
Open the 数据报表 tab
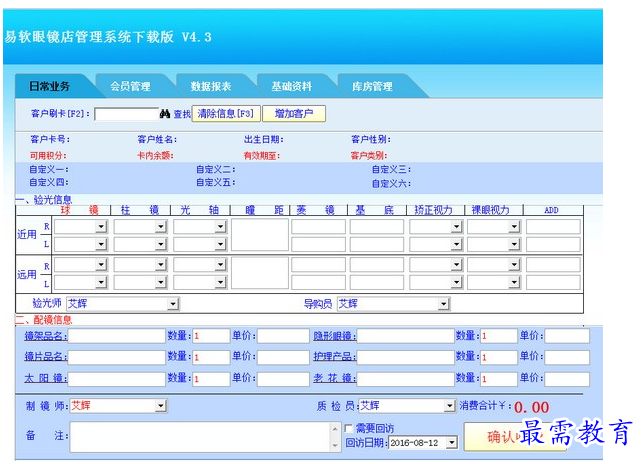(211, 86)
